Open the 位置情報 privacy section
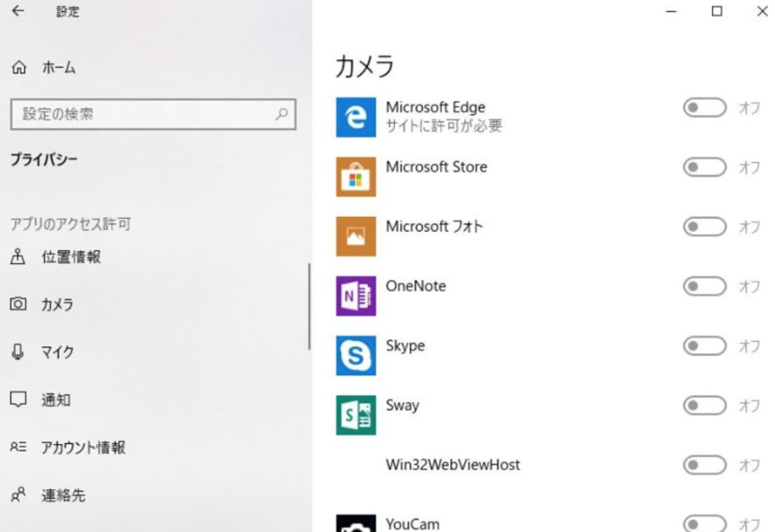 (71, 257)
